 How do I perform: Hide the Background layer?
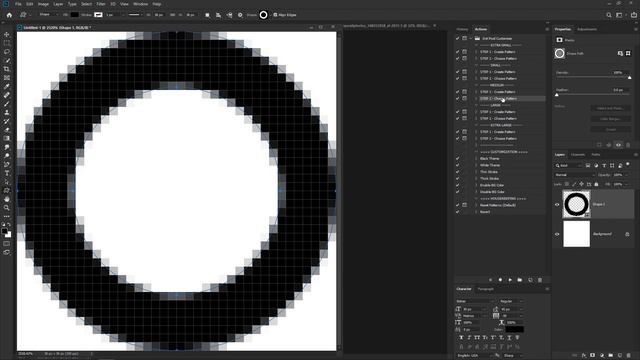click(x=557, y=234)
